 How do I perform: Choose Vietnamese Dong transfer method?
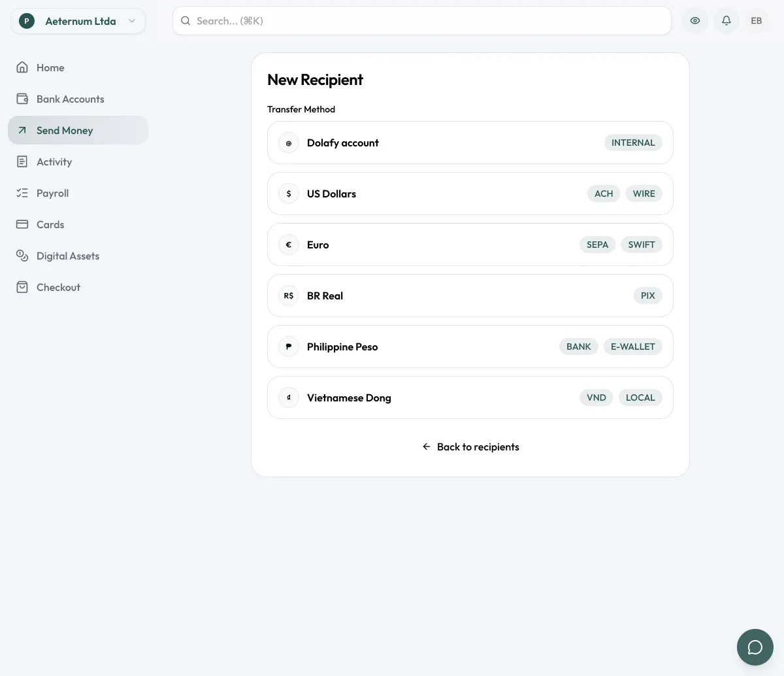470,397
